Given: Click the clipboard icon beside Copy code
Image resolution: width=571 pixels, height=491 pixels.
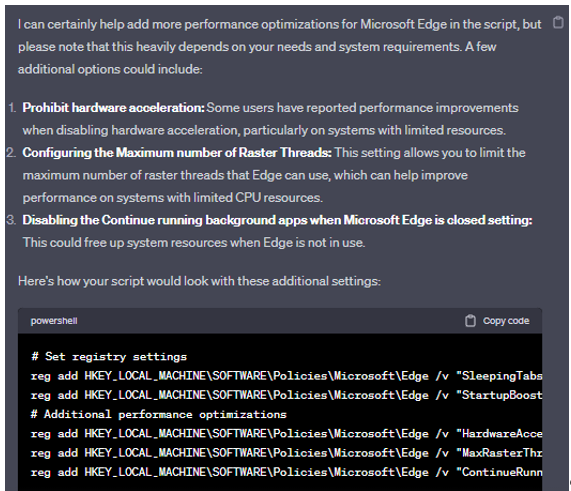Looking at the screenshot, I should (x=470, y=321).
